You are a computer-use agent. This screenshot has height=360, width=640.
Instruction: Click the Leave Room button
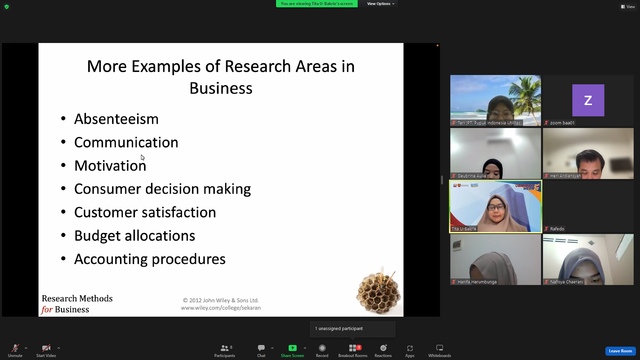pyautogui.click(x=620, y=351)
